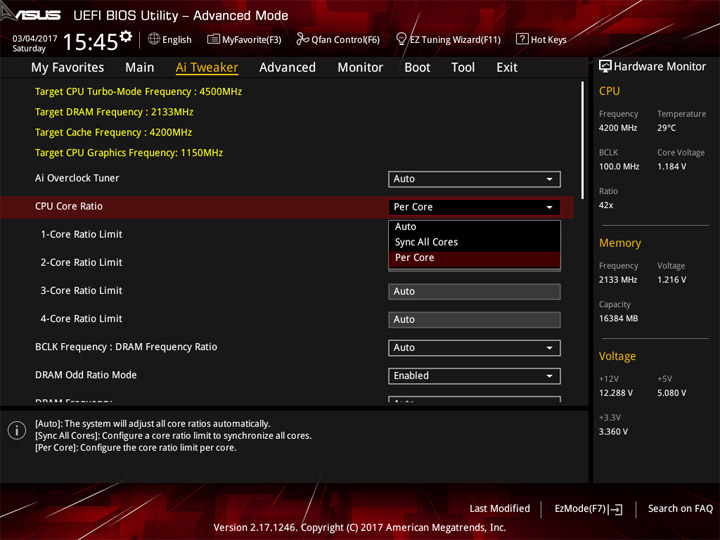Click the info circle icon in help panel
The image size is (720, 540).
(x=17, y=430)
